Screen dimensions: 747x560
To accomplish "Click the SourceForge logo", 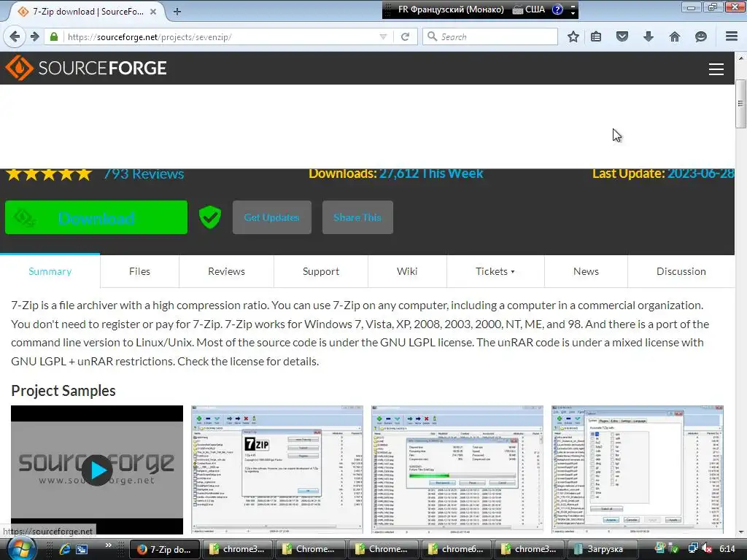I will coord(86,68).
